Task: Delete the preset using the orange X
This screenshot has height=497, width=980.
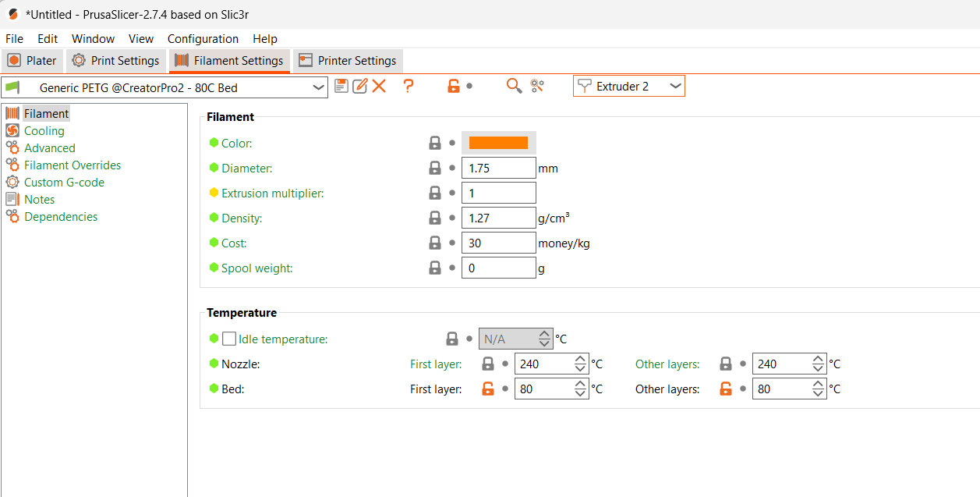Action: (379, 86)
